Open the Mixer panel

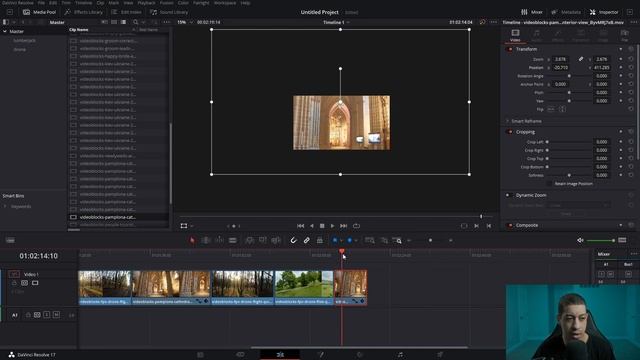[x=532, y=12]
